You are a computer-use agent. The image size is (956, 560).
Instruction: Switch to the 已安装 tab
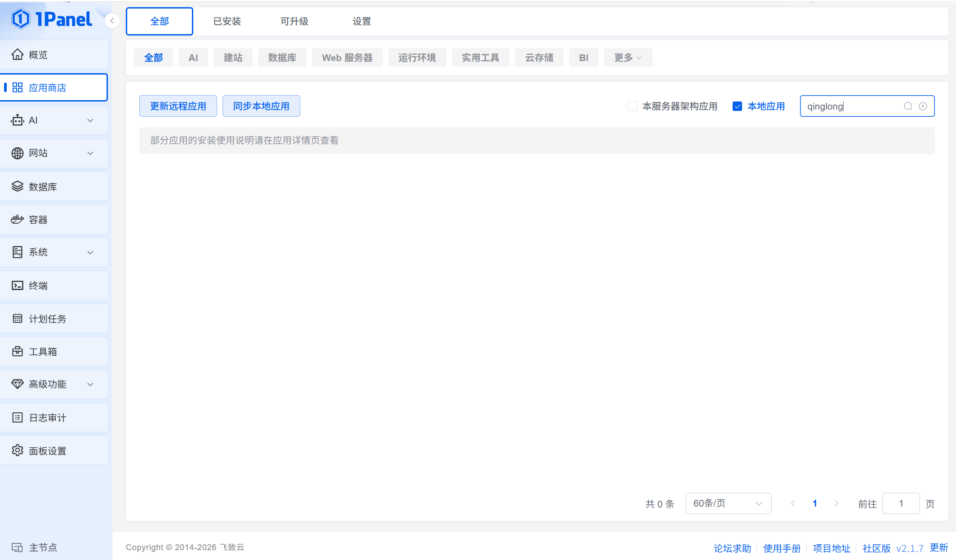pyautogui.click(x=227, y=22)
